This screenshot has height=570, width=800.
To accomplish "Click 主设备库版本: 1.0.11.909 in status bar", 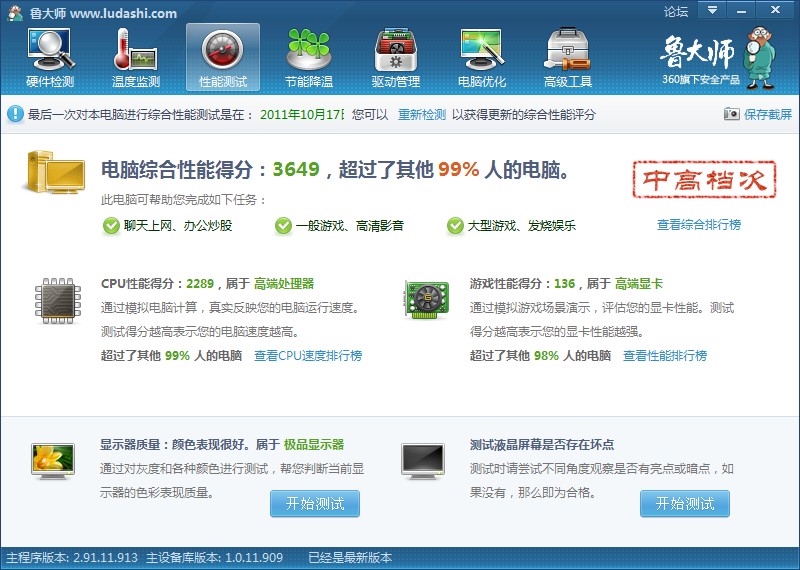I will tap(214, 557).
